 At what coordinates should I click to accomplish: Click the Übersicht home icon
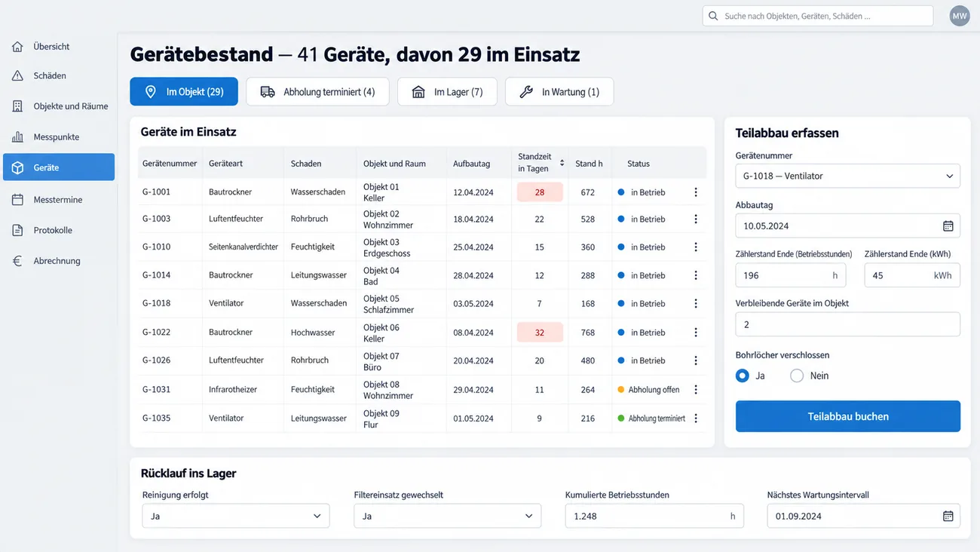point(17,47)
